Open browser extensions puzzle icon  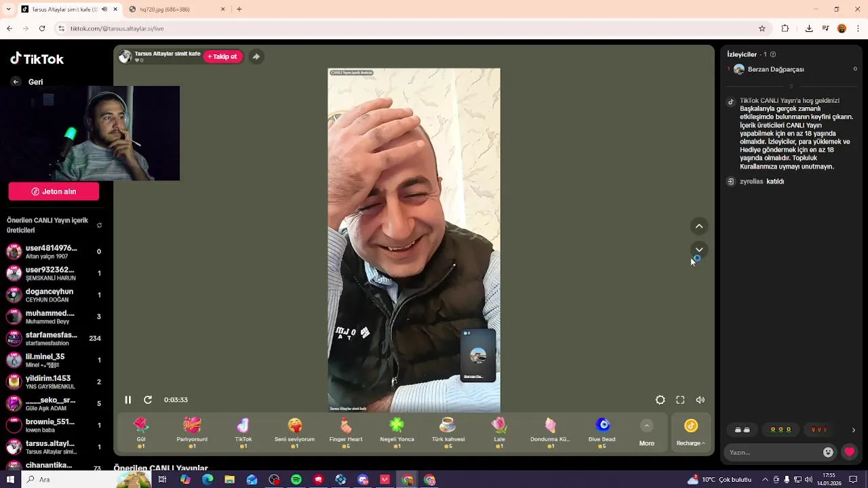click(785, 28)
